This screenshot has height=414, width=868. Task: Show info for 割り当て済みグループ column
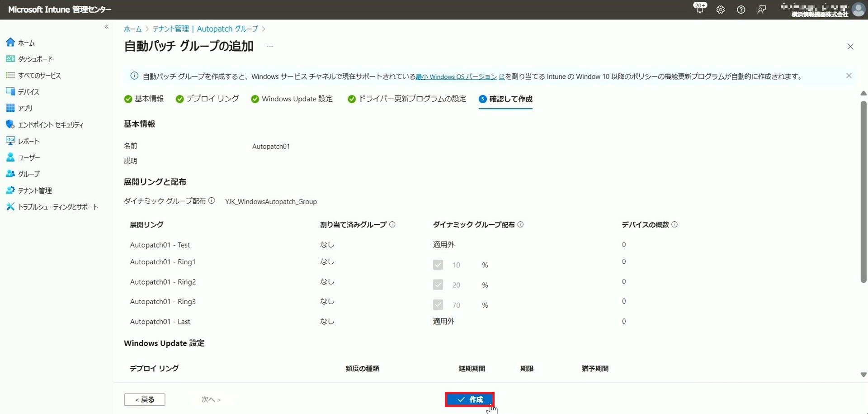click(x=392, y=224)
